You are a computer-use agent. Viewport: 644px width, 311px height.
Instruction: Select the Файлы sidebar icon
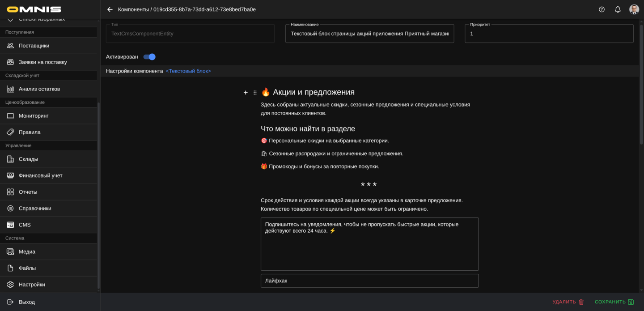10,268
